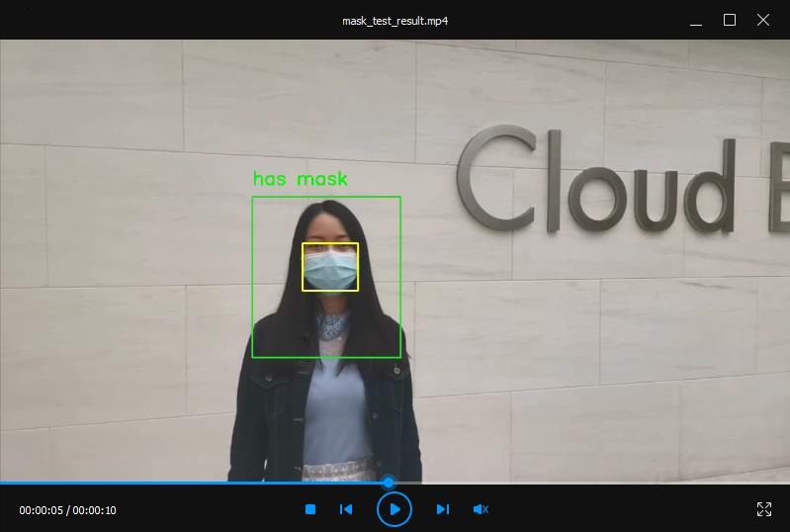The width and height of the screenshot is (790, 532).
Task: Minimize the player window
Action: tap(696, 20)
